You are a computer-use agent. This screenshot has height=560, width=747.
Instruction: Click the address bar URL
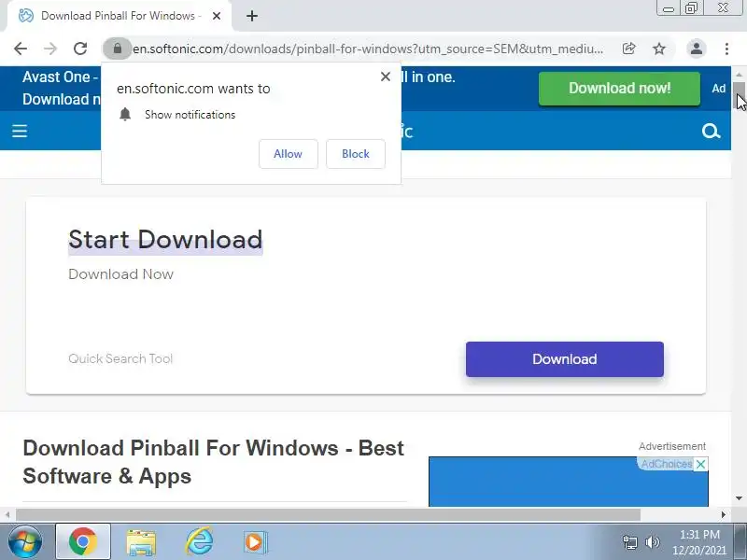368,49
